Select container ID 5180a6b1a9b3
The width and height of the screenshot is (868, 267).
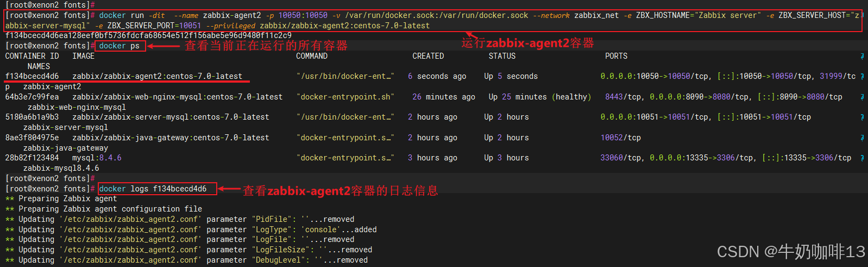(x=32, y=117)
